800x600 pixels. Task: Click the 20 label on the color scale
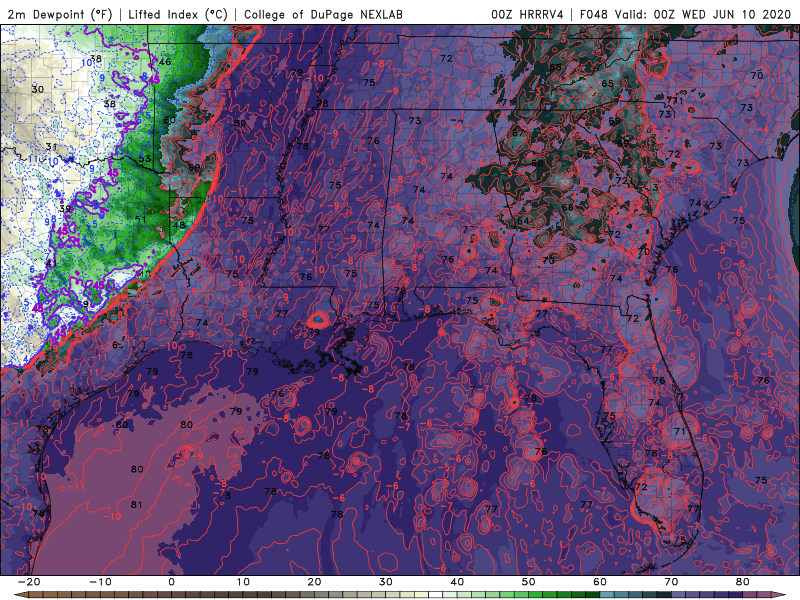click(314, 582)
